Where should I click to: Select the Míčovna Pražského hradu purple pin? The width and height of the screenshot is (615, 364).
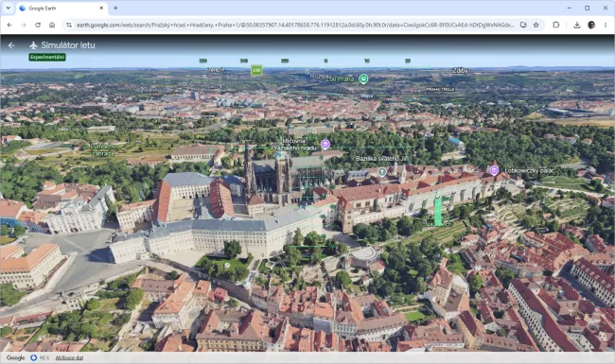click(325, 145)
